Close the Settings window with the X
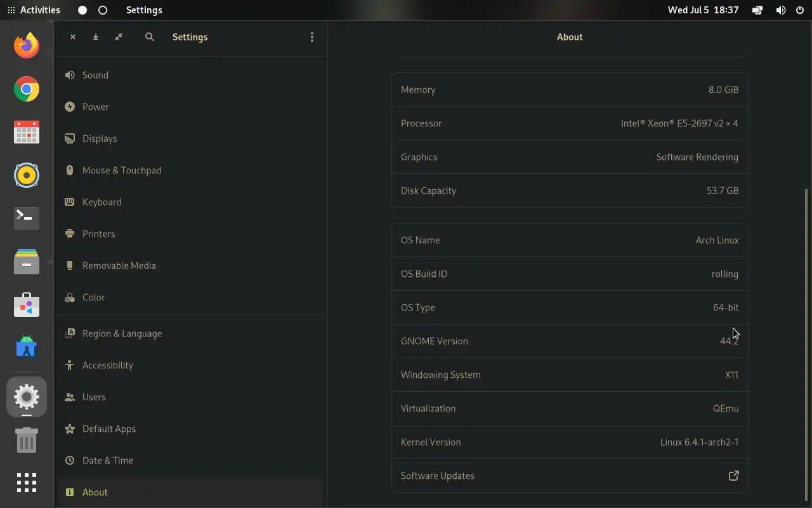The width and height of the screenshot is (812, 508). (73, 37)
